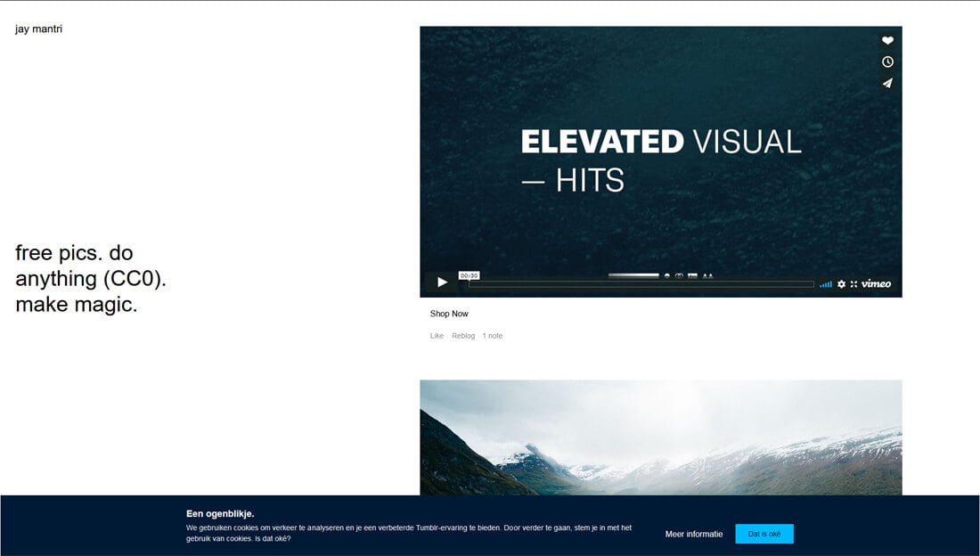980x556 pixels.
Task: Open the video quality bars selector
Action: (x=824, y=283)
